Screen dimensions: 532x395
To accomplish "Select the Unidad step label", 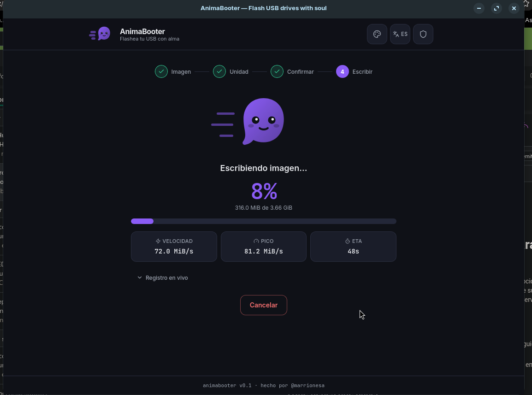I will [239, 71].
